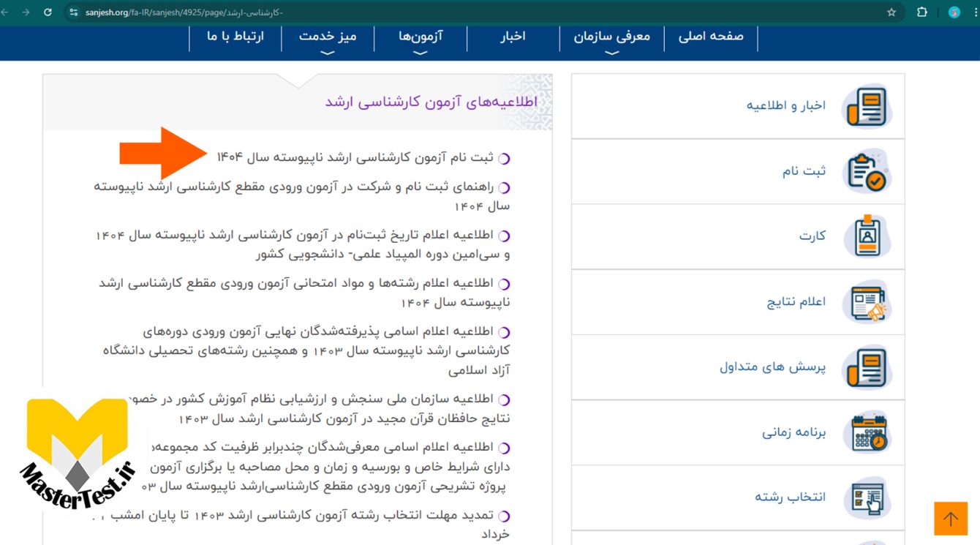Open the کارت sidebar link
980x545 pixels.
[813, 236]
